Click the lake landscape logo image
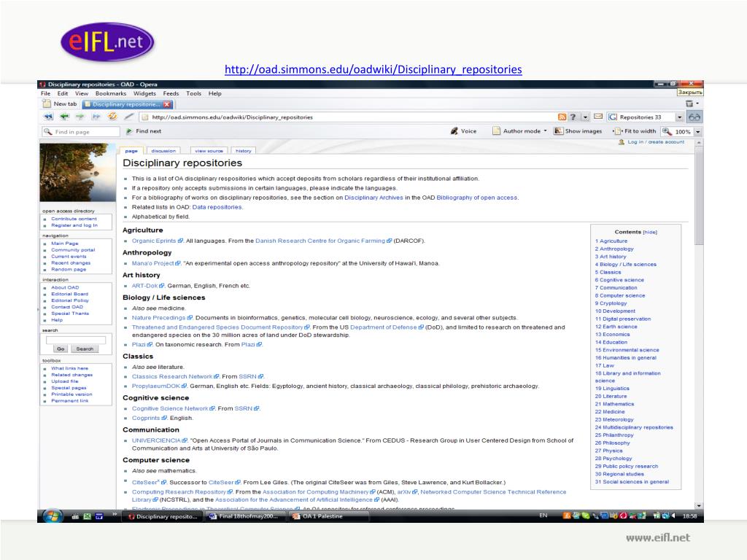This screenshot has height=560, width=747. [77, 172]
